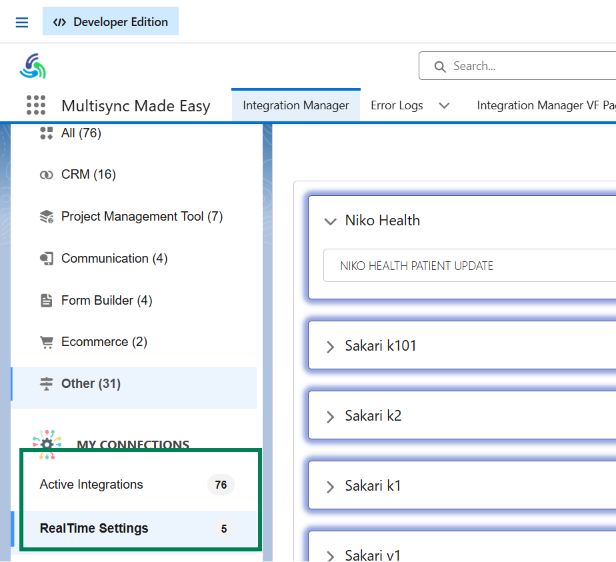Open Integration Manager VF Page tab
This screenshot has width=616, height=562.
(546, 105)
